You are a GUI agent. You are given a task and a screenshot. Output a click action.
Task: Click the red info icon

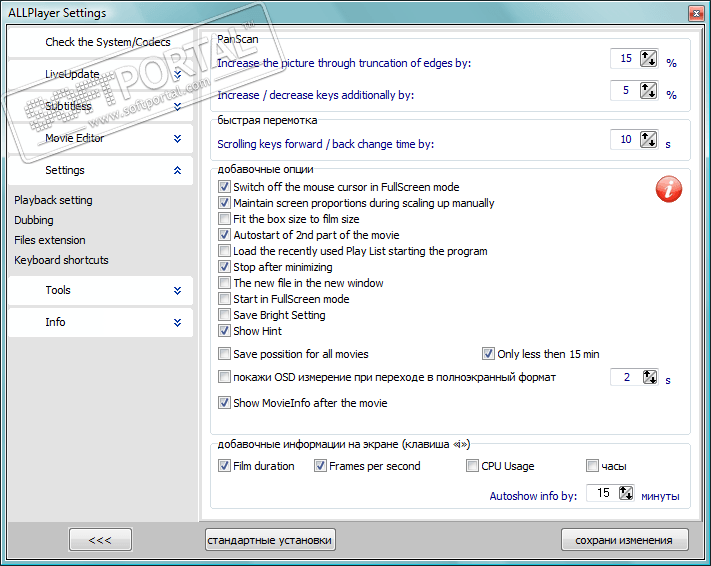669,189
